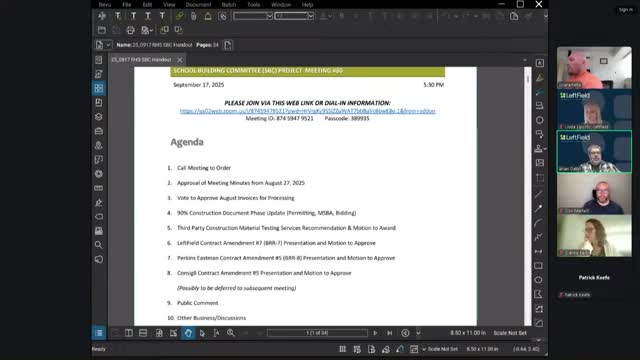Click the page number field showing 1 of 34
The image size is (640, 360).
click(x=317, y=333)
